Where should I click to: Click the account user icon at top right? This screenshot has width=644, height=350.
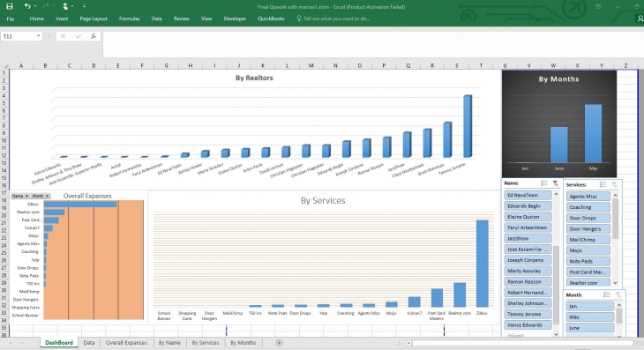point(640,19)
